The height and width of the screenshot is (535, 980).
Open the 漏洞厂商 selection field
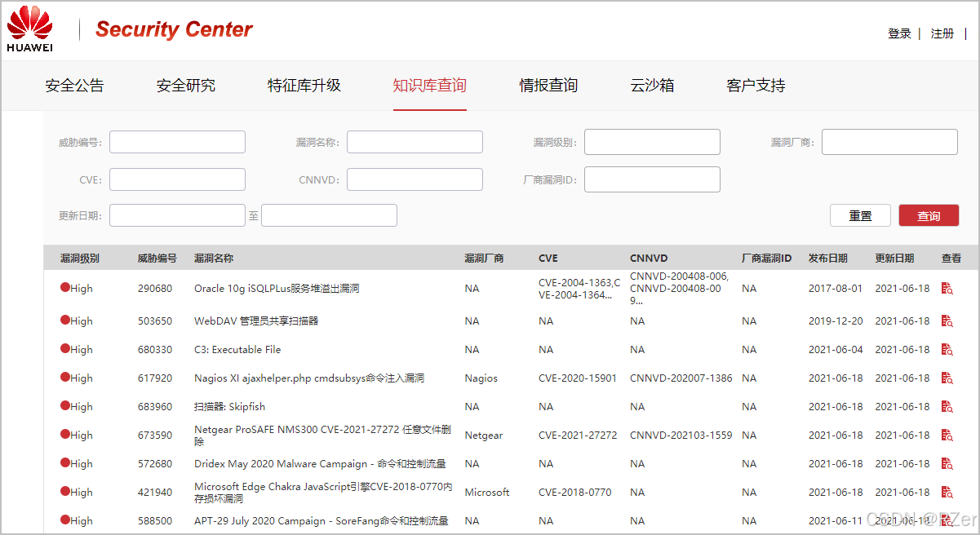tap(889, 142)
